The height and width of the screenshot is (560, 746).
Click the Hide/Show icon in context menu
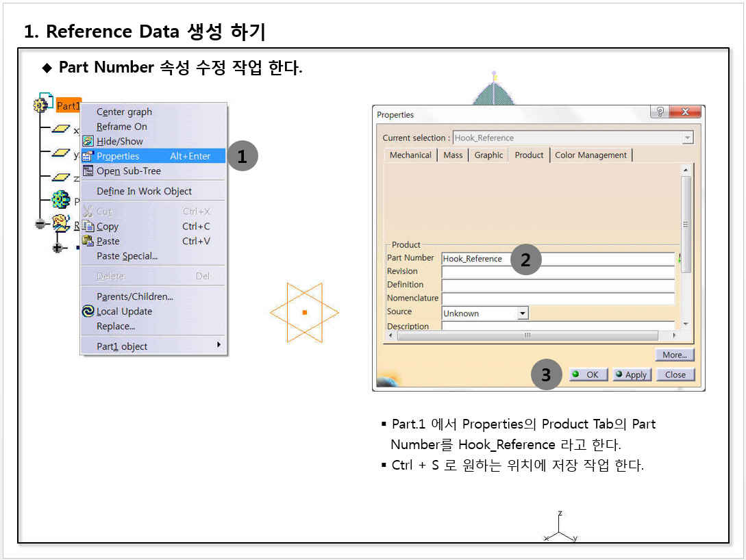point(88,141)
